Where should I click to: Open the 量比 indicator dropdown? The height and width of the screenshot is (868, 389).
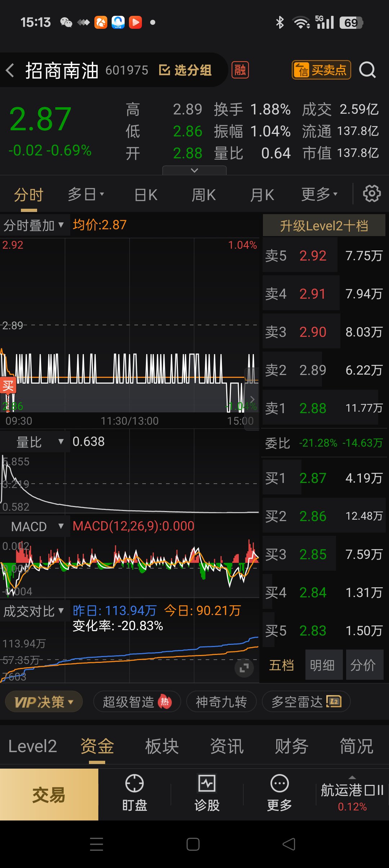pos(34,442)
